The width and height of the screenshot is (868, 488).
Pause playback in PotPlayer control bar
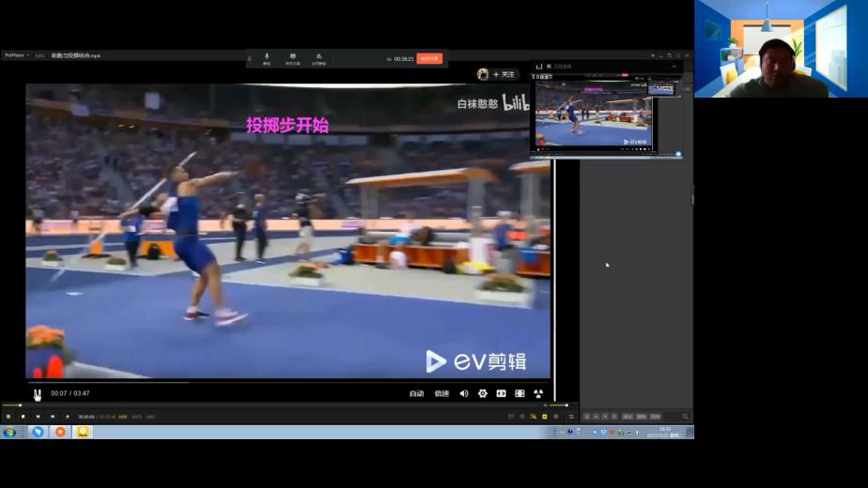(x=8, y=417)
